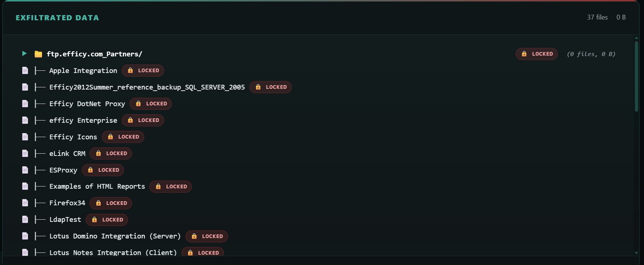The image size is (644, 265).
Task: Click the file icon beside Apple Integration
Action: click(x=25, y=70)
